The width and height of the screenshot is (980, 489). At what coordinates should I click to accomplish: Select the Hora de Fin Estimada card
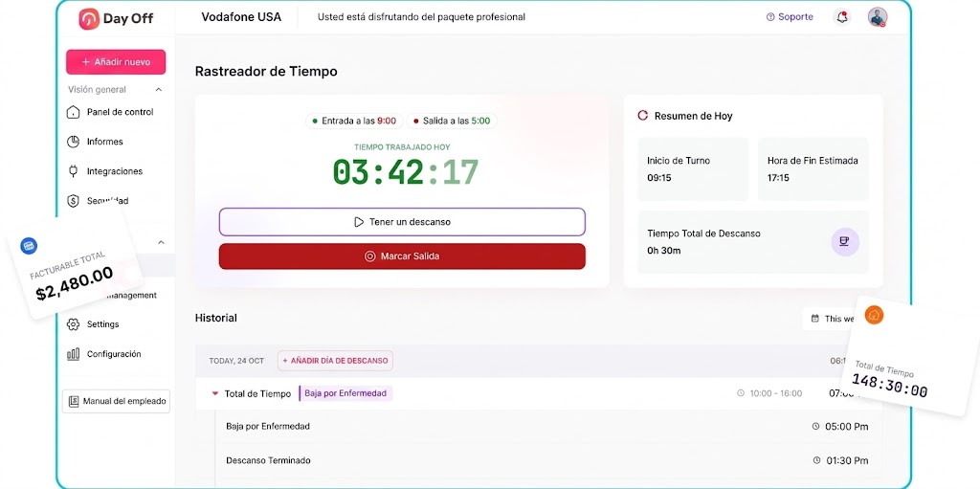point(813,168)
